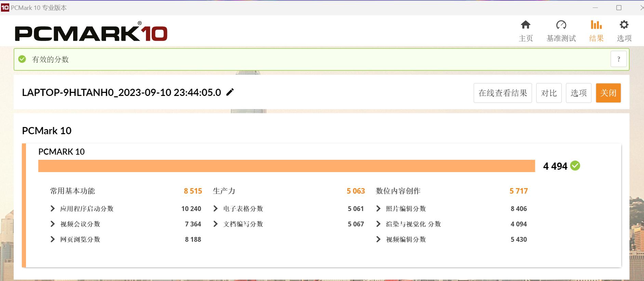644x281 pixels.
Task: Click the 5 067 writing value
Action: tap(356, 224)
